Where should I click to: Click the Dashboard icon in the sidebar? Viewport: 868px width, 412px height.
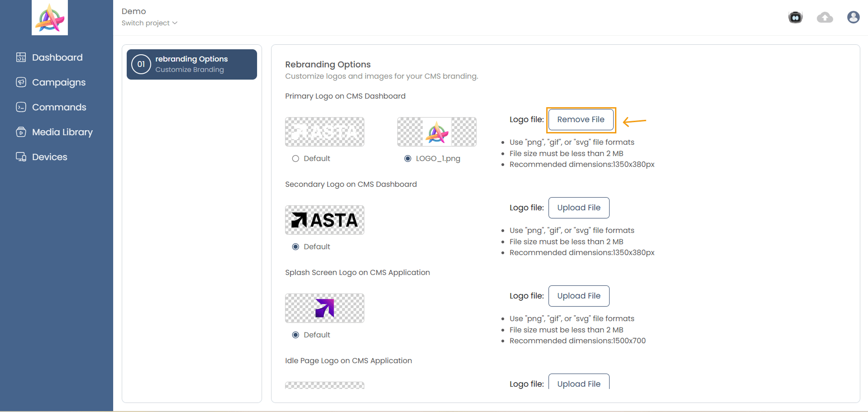(21, 57)
